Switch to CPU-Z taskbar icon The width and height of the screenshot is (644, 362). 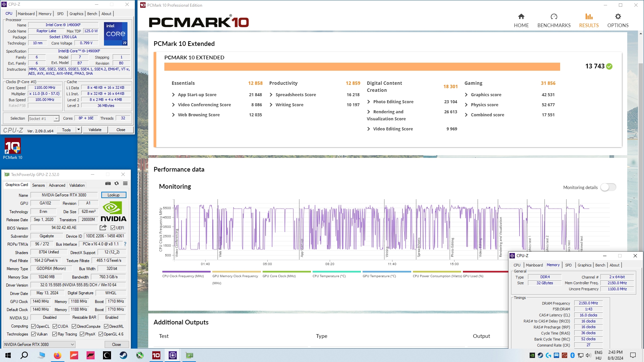click(x=173, y=355)
